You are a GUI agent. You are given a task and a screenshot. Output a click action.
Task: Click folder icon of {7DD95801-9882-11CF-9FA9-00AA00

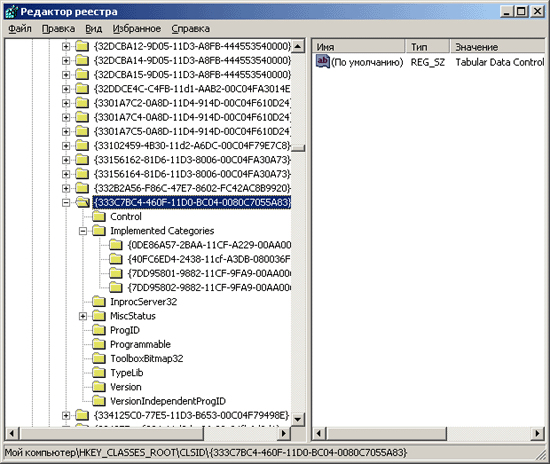[116, 273]
